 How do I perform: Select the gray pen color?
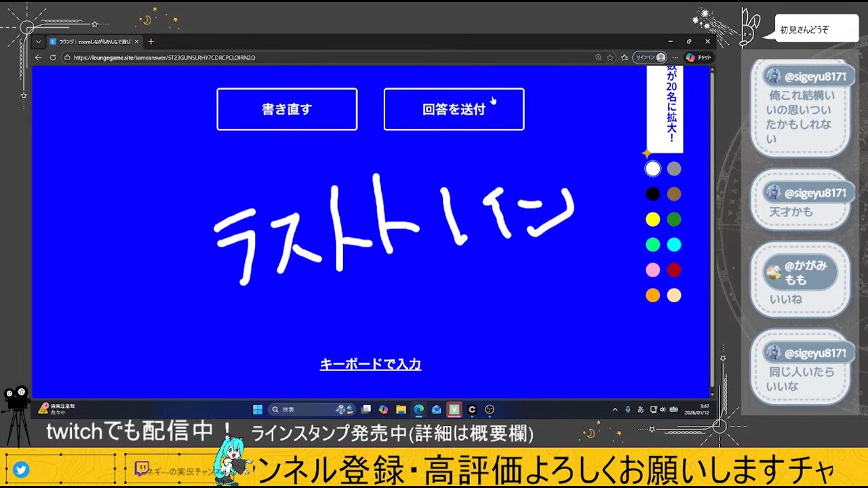673,169
